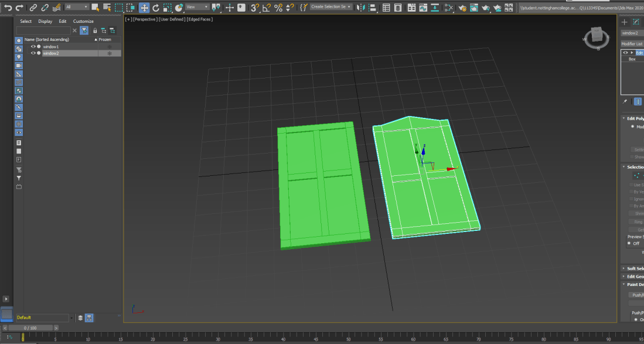This screenshot has width=644, height=344.
Task: Open the selection filter 'All' dropdown
Action: point(77,7)
